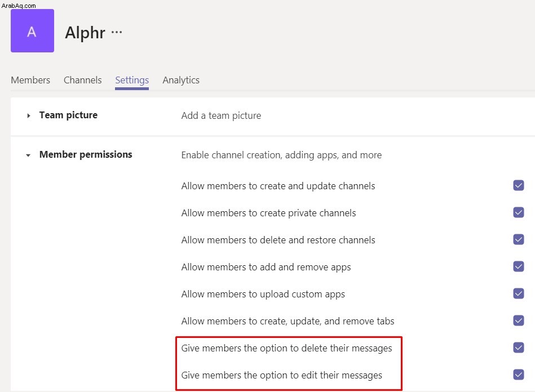535x392 pixels.
Task: Uncheck create, update, and remove tabs permission
Action: pos(518,320)
